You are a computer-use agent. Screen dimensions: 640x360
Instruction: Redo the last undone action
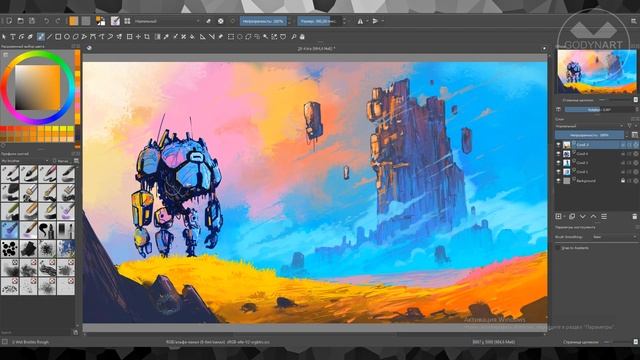click(x=58, y=21)
